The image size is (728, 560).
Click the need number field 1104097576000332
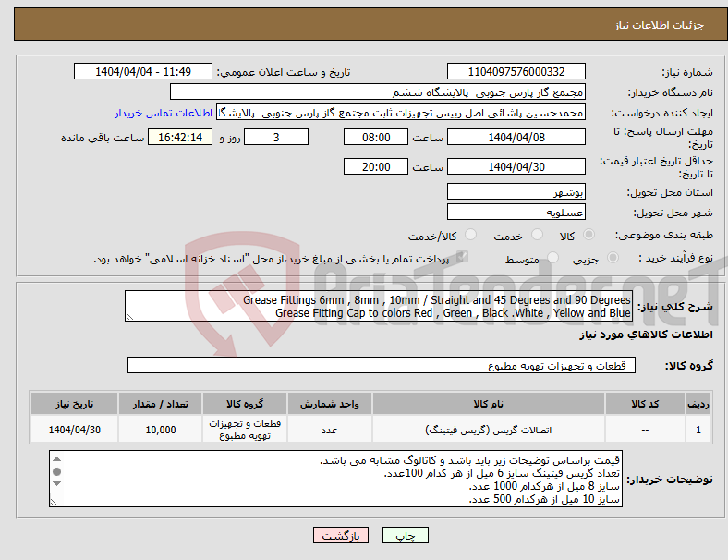[x=516, y=72]
